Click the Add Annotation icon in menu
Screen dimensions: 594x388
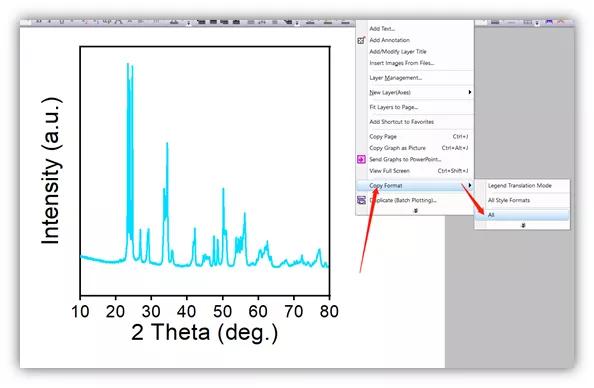pos(361,40)
